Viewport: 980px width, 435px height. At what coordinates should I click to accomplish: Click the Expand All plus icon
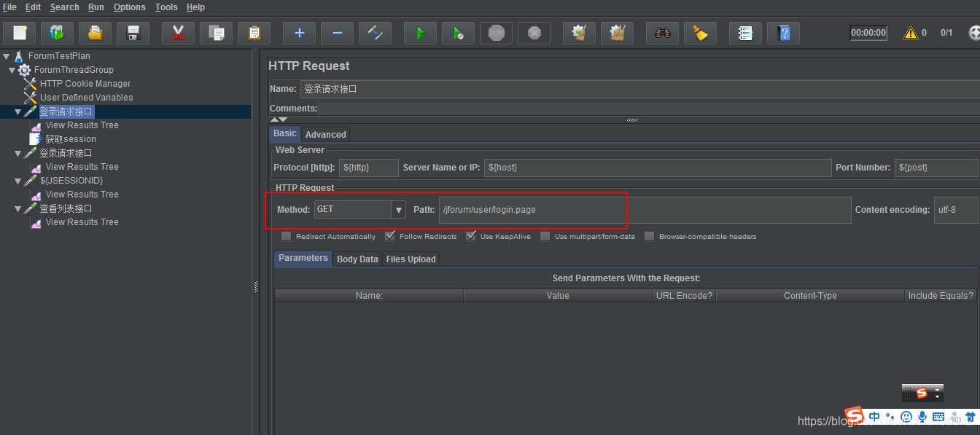[x=299, y=33]
